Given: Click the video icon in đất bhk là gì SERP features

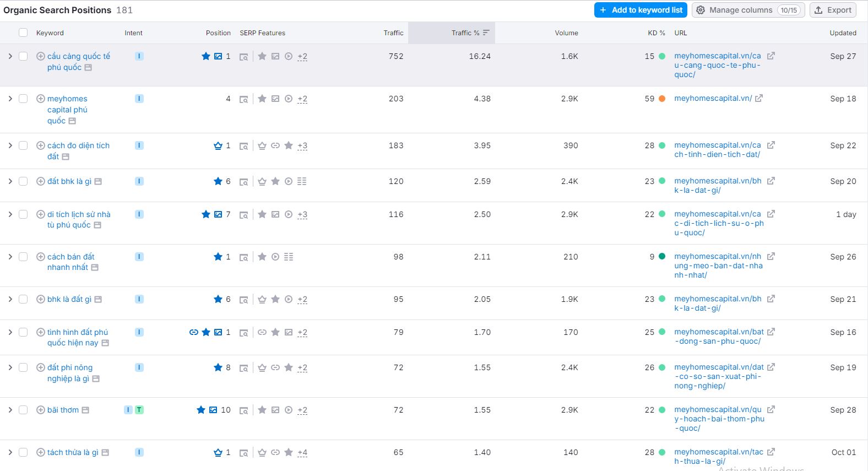Looking at the screenshot, I should [289, 181].
